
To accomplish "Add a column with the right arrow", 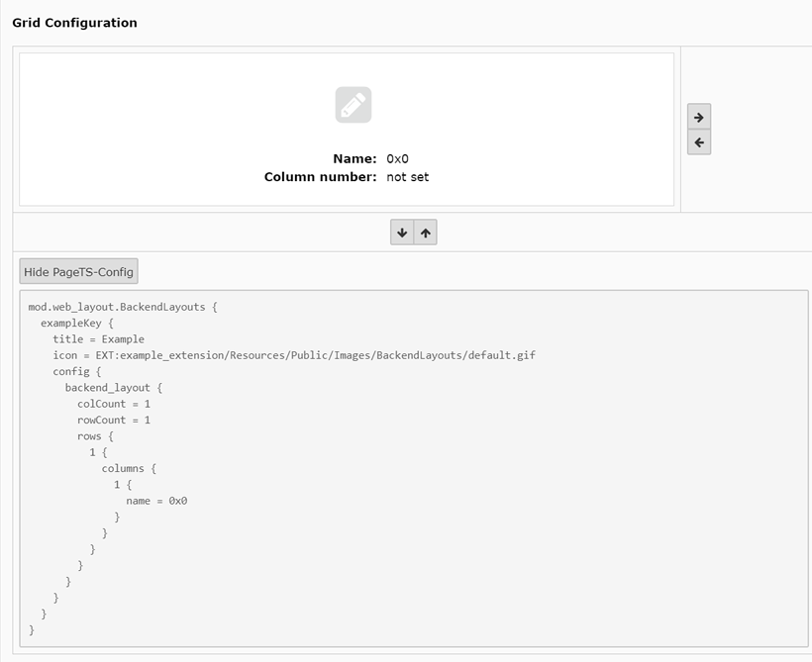I will [x=699, y=117].
